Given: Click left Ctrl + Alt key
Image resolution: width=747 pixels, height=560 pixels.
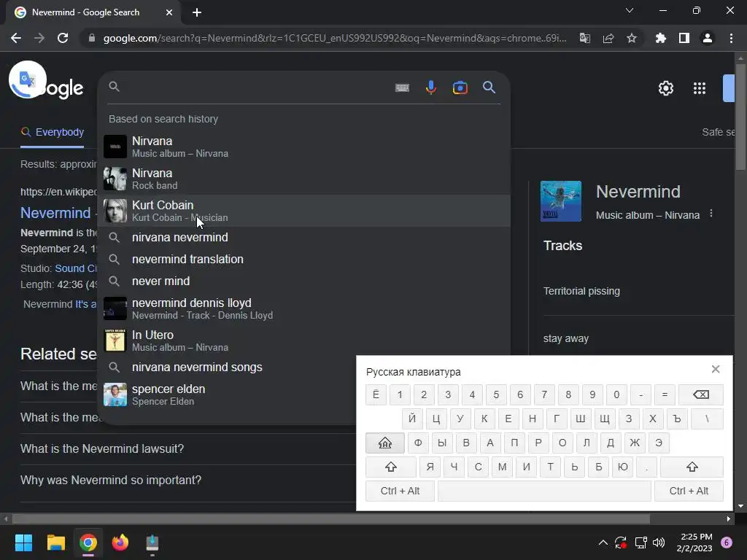Looking at the screenshot, I should (400, 491).
